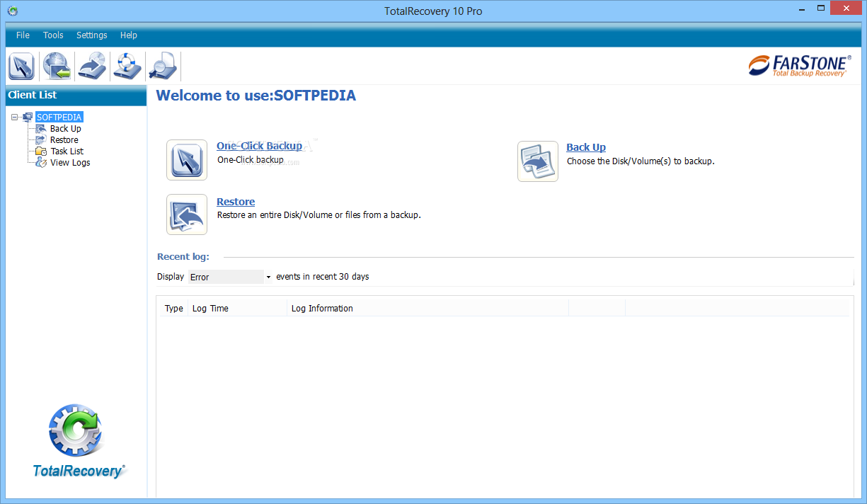Click the FarStone logo in the header
Screen dimensions: 867x504
coord(799,66)
